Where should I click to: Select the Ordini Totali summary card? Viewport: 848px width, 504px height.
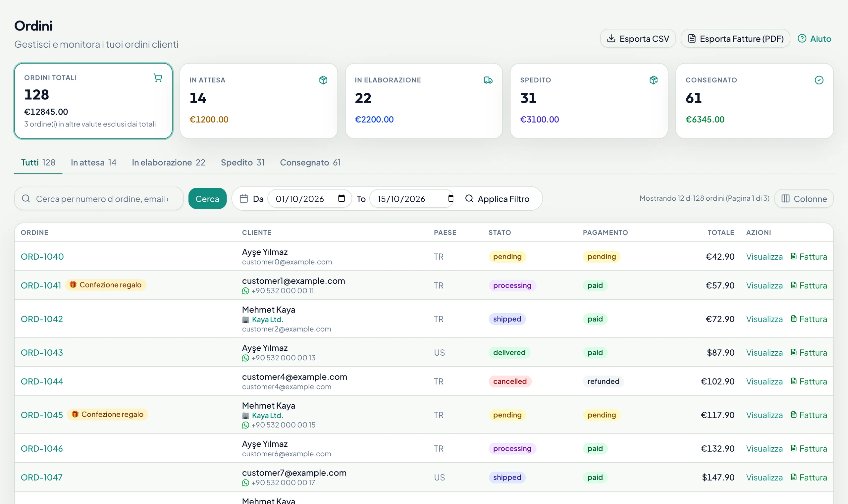[x=93, y=101]
